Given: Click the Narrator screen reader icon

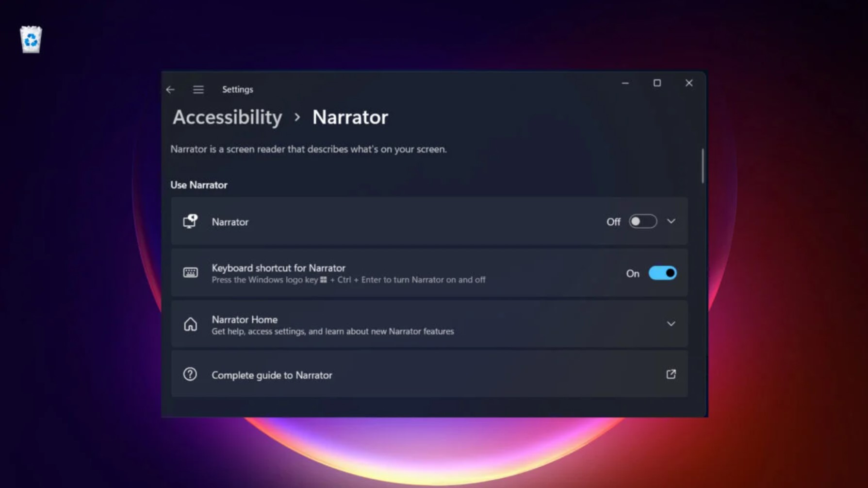Looking at the screenshot, I should pos(190,221).
